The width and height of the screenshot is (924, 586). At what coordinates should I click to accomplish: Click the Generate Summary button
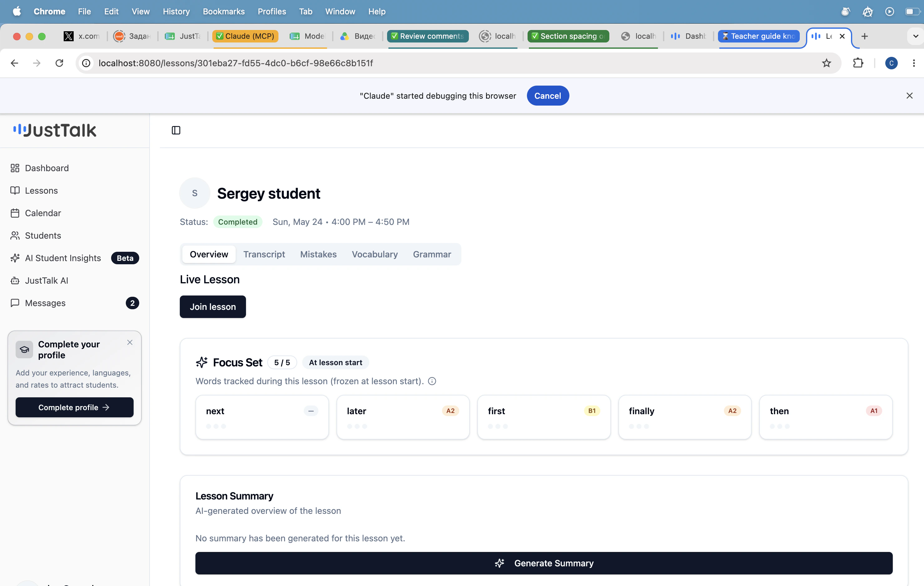544,563
